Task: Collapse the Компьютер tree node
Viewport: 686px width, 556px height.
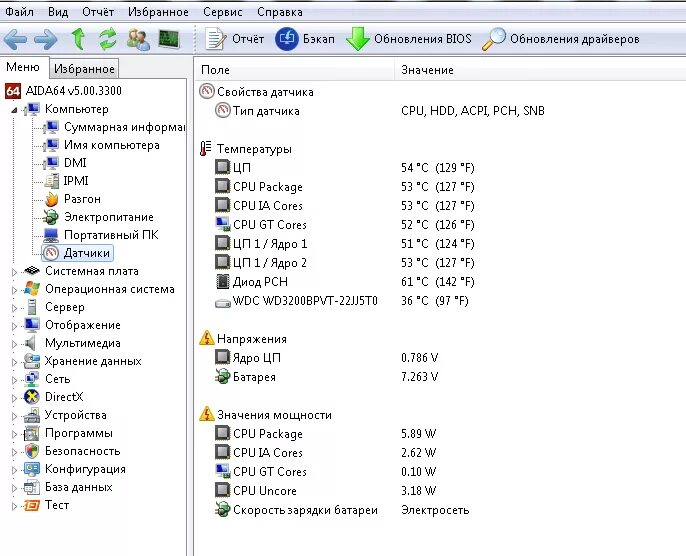Action: click(x=14, y=110)
